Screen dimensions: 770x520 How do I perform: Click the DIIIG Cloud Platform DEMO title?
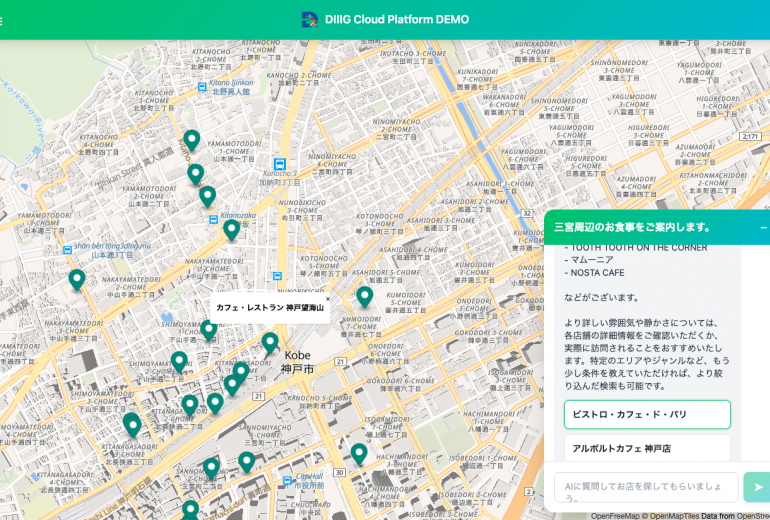[x=396, y=19]
